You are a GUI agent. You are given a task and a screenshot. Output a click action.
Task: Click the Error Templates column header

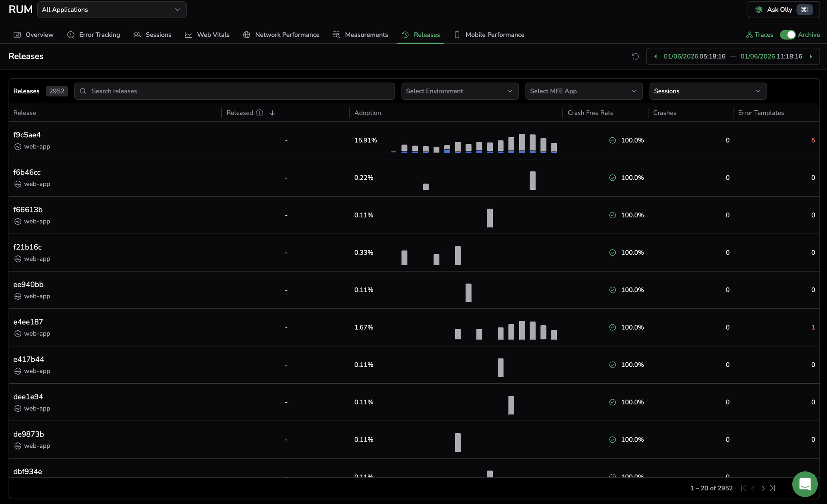761,113
